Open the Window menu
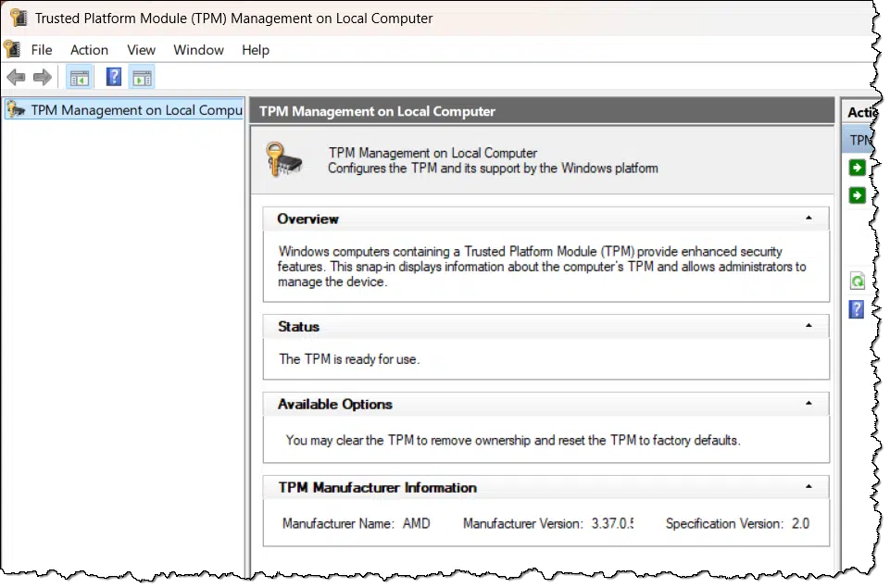 coord(198,50)
